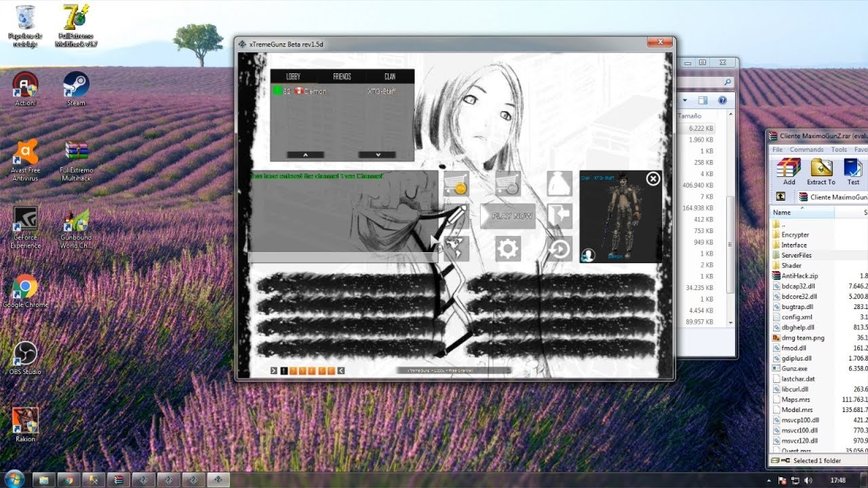868x488 pixels.
Task: Click the left-pointing page arrow in room list
Action: 341,371
